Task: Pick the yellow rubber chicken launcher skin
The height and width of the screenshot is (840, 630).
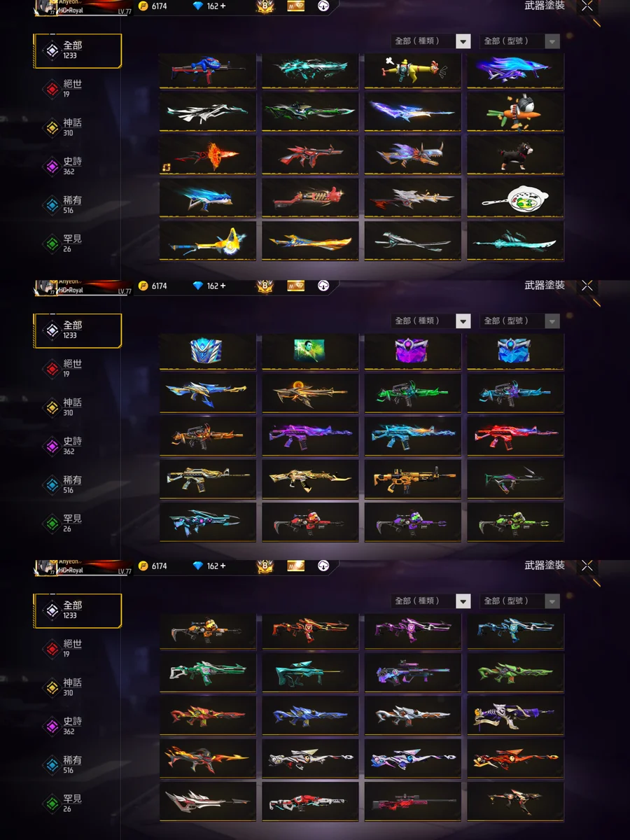Action: (412, 69)
